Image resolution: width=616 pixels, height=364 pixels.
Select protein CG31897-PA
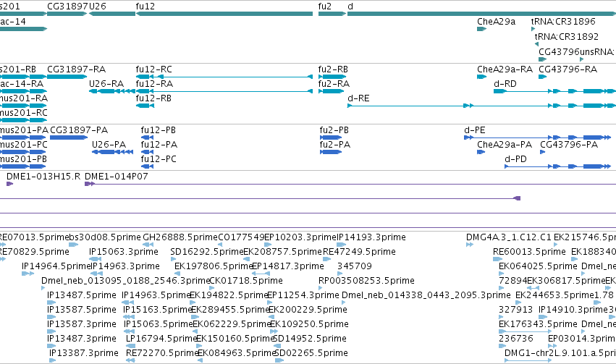[69, 137]
